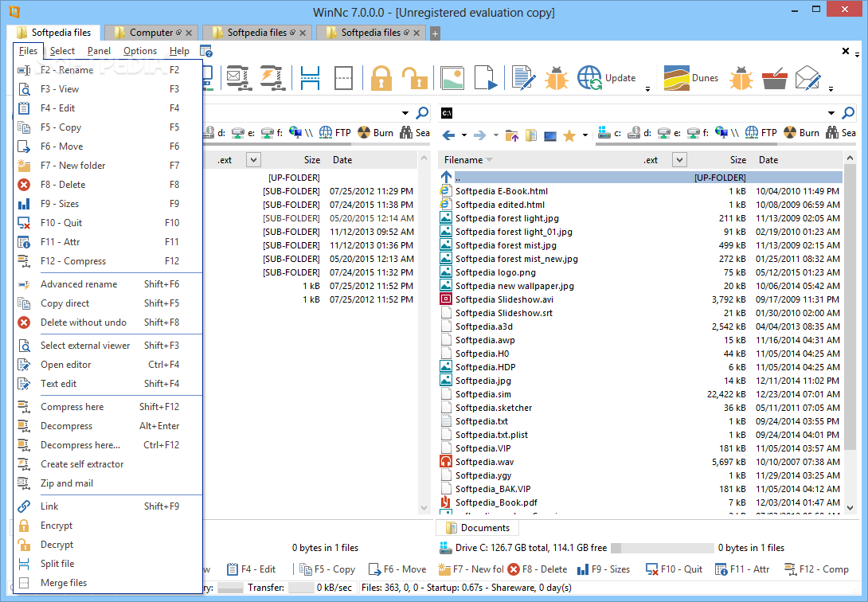Viewport: 868px width, 602px height.
Task: Click F9 - Sizes bottom bar button
Action: click(x=604, y=569)
